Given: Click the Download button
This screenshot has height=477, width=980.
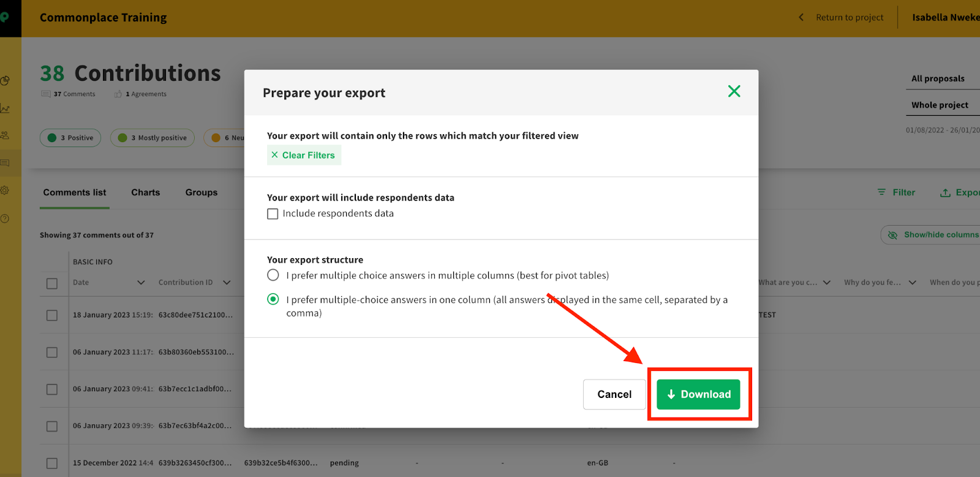Looking at the screenshot, I should pos(698,394).
